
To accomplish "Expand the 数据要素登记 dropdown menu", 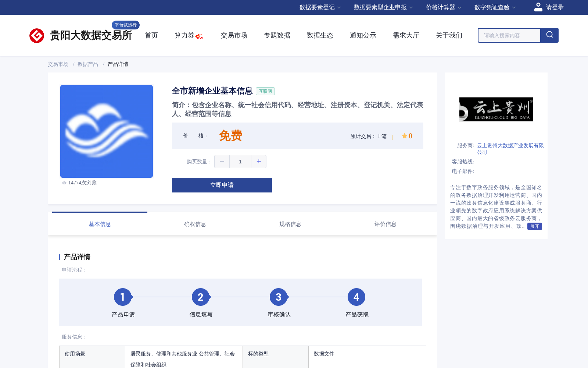I will point(320,7).
